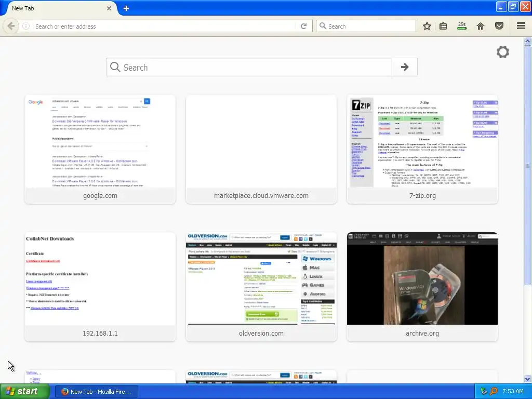Show bookmarks list icon
532x399 pixels.
click(443, 26)
